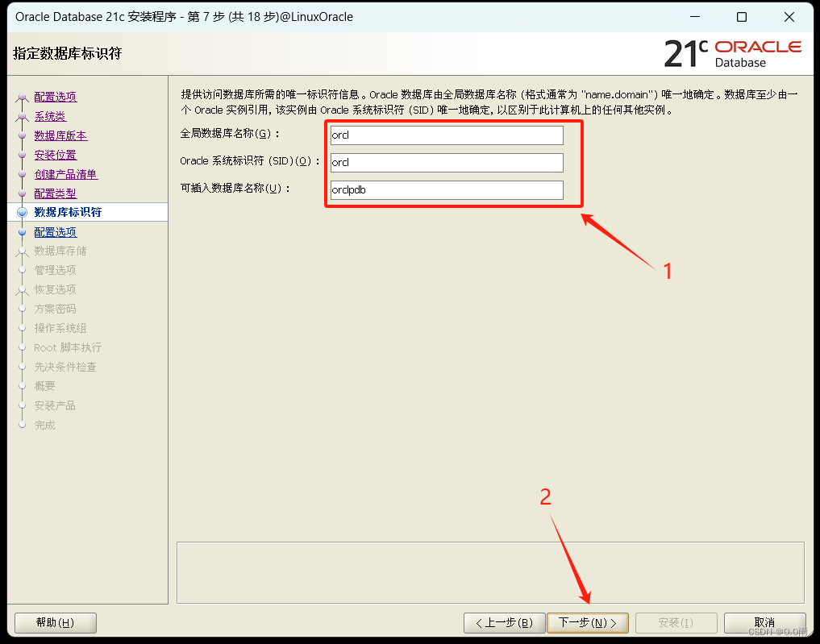This screenshot has width=820, height=644.
Task: Click the 上一步(B) button
Action: coord(503,622)
